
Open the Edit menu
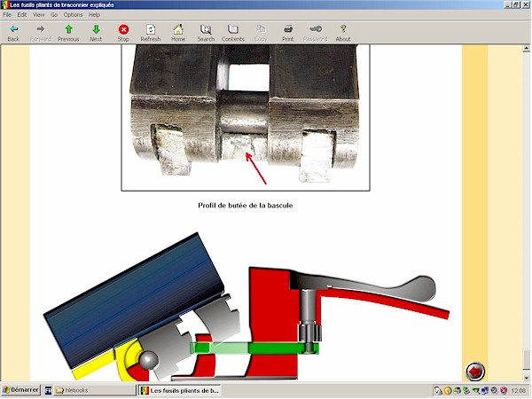(21, 14)
